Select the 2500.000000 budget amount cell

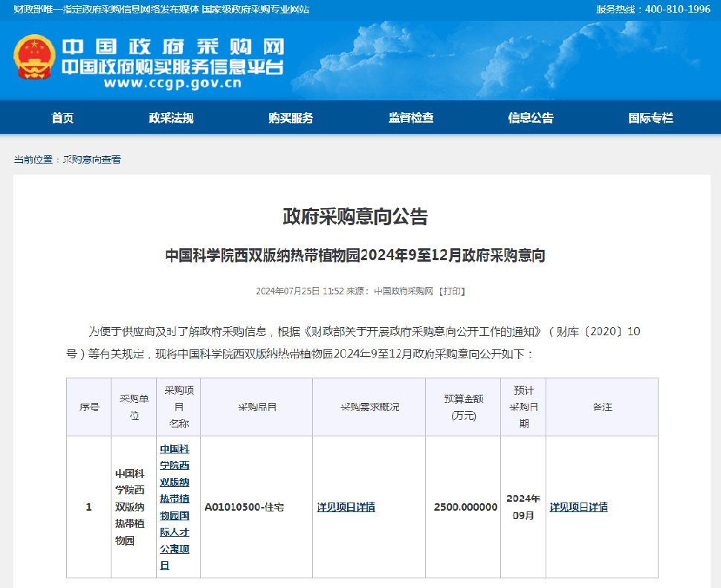click(465, 507)
